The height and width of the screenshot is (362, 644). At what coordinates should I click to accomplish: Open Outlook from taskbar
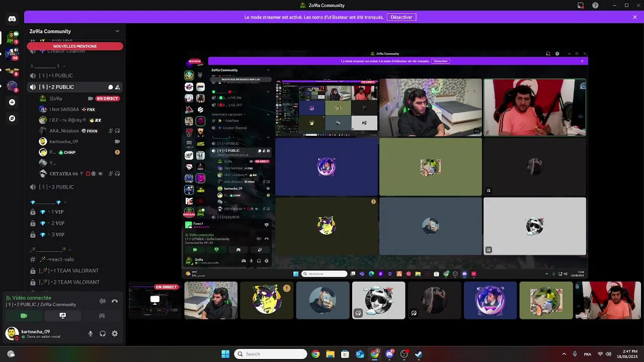[360, 354]
